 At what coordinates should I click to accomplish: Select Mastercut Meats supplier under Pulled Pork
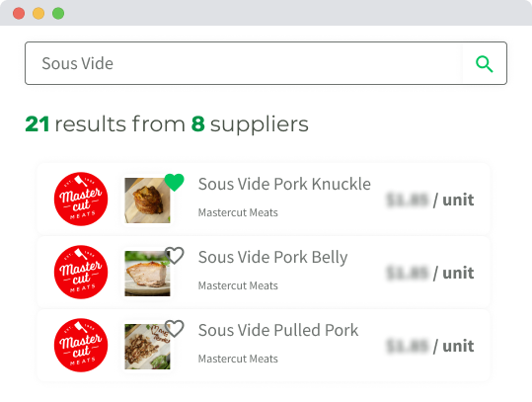[x=238, y=359]
